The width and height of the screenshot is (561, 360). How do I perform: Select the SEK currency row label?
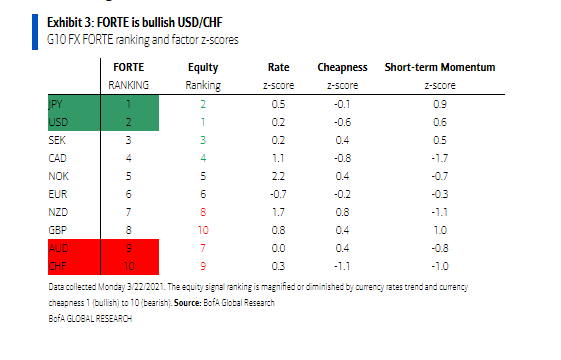pos(57,140)
